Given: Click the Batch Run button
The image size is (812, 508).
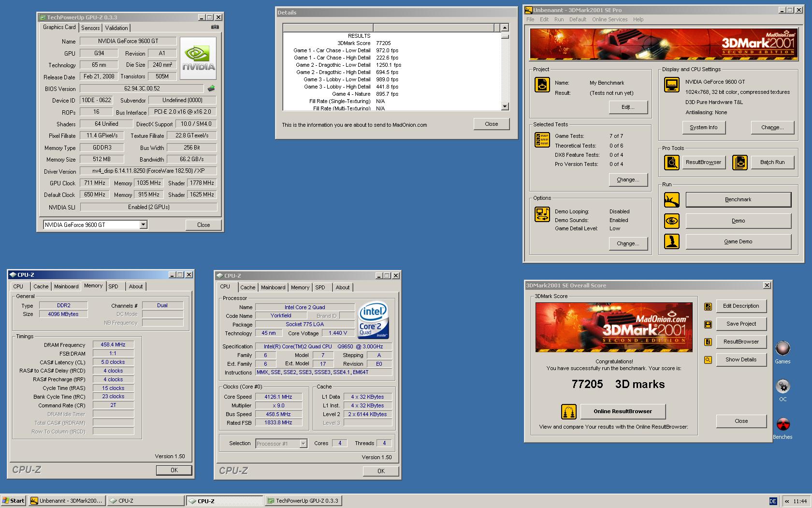Looking at the screenshot, I should tap(772, 162).
